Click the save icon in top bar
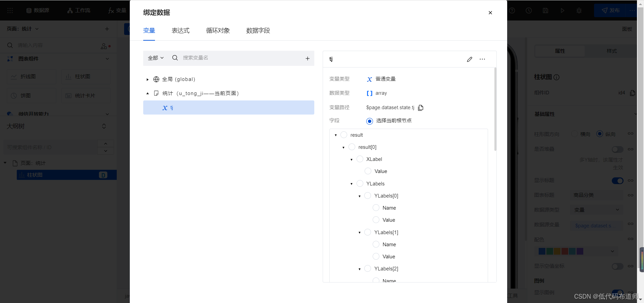 pyautogui.click(x=545, y=10)
